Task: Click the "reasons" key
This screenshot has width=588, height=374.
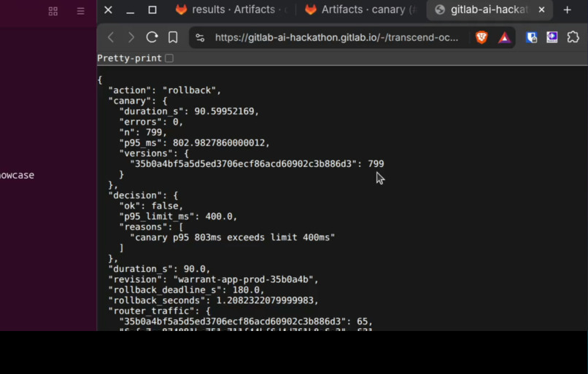Action: pos(146,227)
